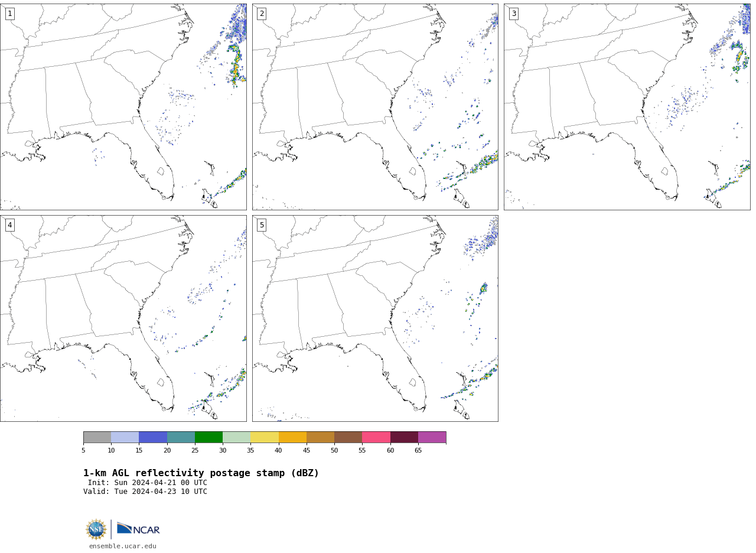Click the yellow 35-40 dBZ swatch

pos(265,437)
